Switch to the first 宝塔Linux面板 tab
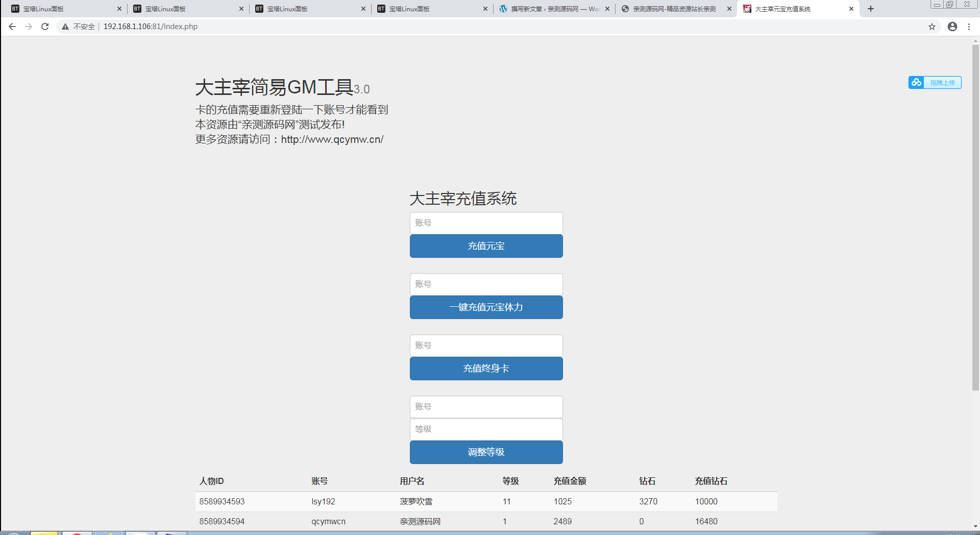The width and height of the screenshot is (980, 535). click(x=61, y=9)
